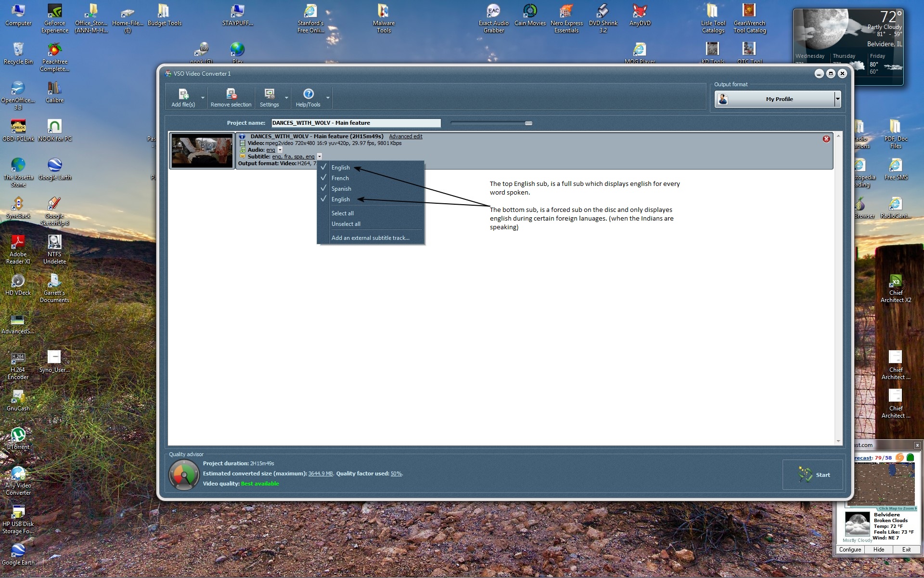Open the DVD Shrink 3.2 desktop icon
This screenshot has height=578, width=924.
[x=603, y=18]
